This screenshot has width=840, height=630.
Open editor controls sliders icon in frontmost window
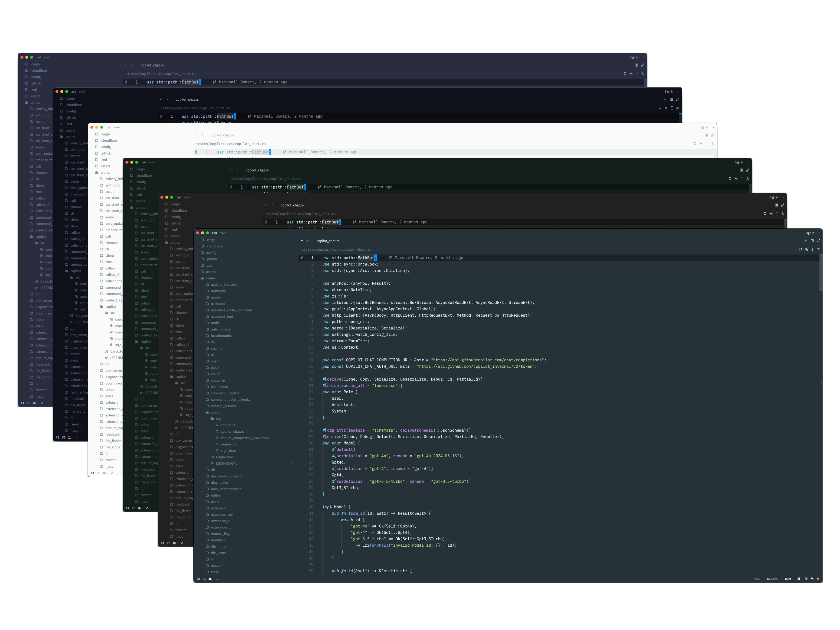pos(818,249)
